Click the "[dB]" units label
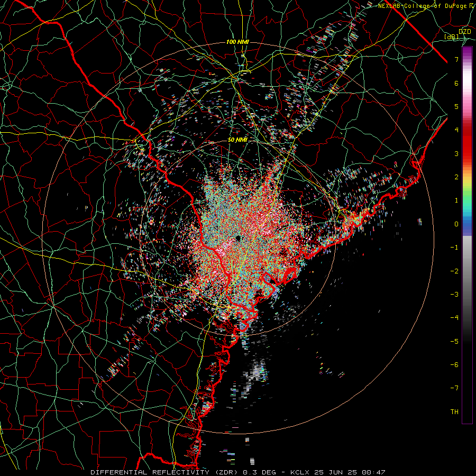Viewport: 476px width, 476px height. click(452, 36)
